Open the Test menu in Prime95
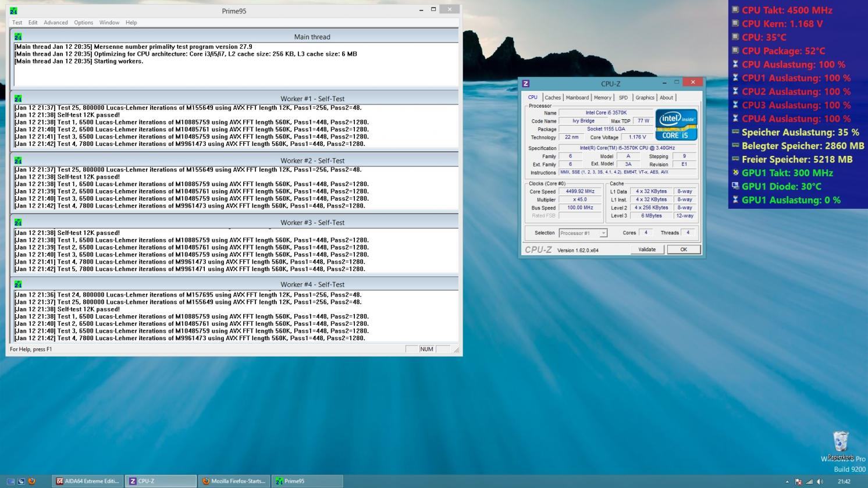The image size is (868, 488). coord(17,23)
